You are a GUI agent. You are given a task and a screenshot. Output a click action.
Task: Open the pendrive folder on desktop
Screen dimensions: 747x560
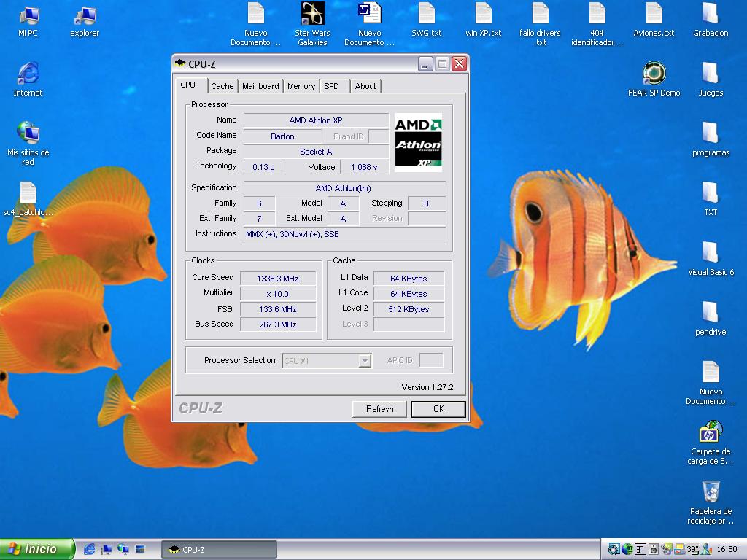tap(711, 313)
